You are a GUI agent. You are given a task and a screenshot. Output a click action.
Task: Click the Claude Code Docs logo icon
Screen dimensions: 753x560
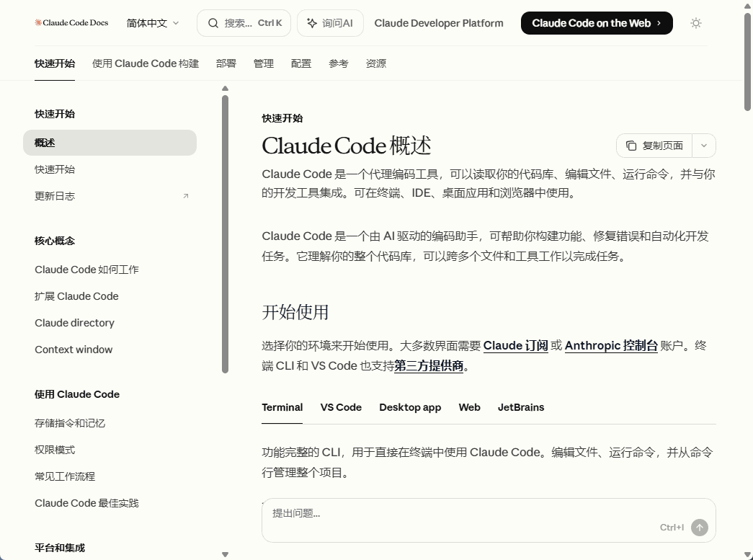pos(37,22)
